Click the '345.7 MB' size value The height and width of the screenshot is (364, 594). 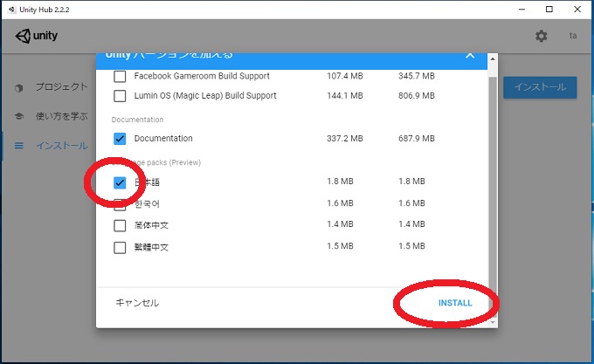tap(417, 76)
